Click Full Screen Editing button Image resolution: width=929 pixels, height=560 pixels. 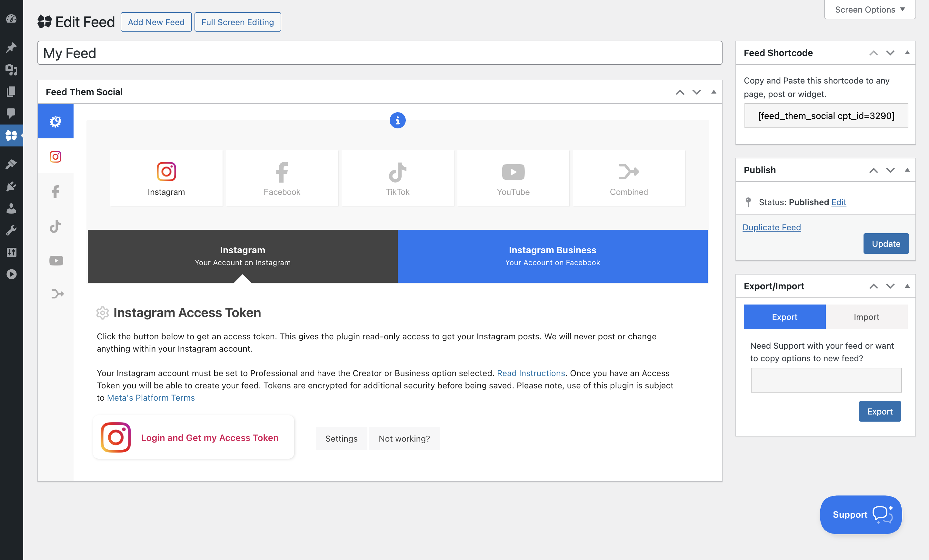pos(237,22)
